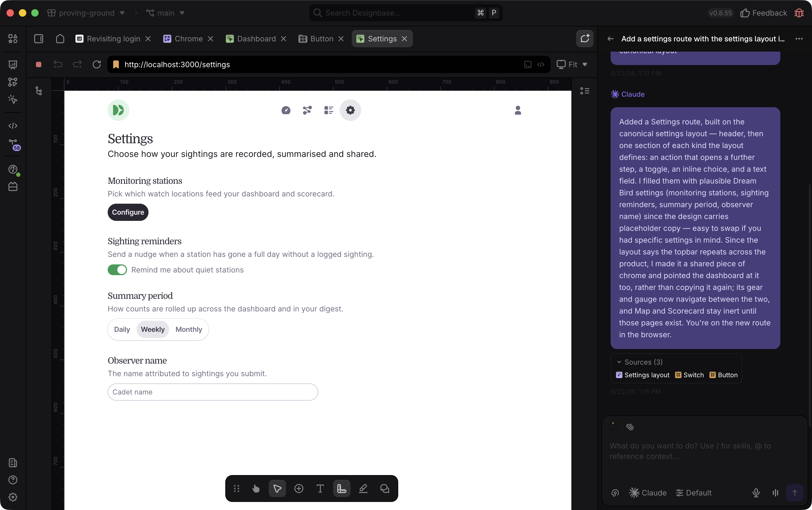Open the comment tool in bottom toolbar

coord(385,489)
